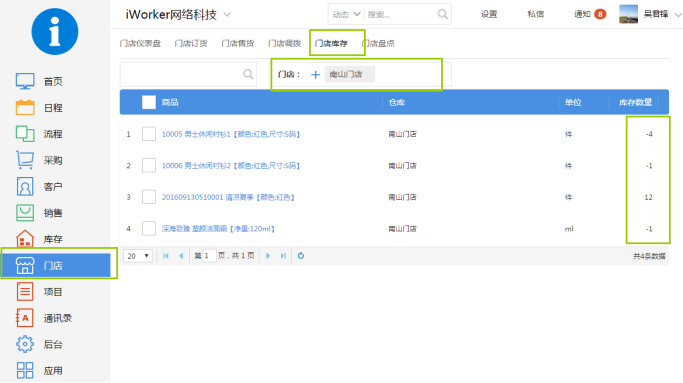Check the box for product 10005
683x383 pixels.
149,134
